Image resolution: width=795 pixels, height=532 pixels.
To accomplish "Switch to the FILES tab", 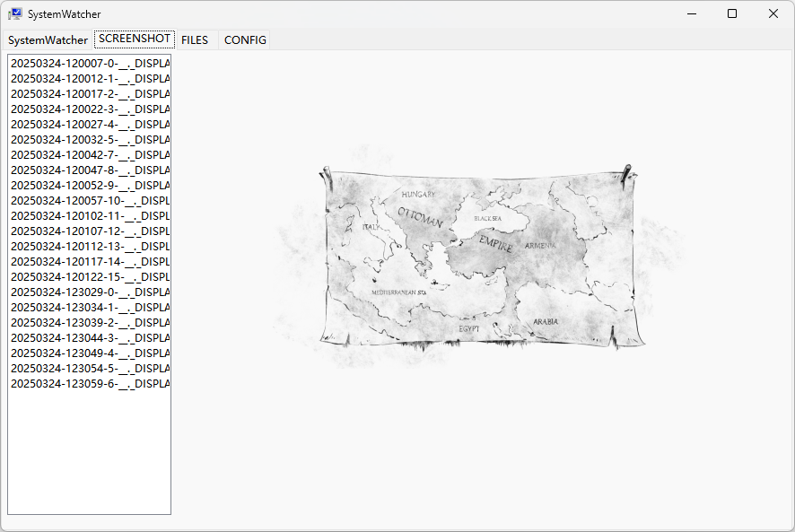I will [x=195, y=40].
